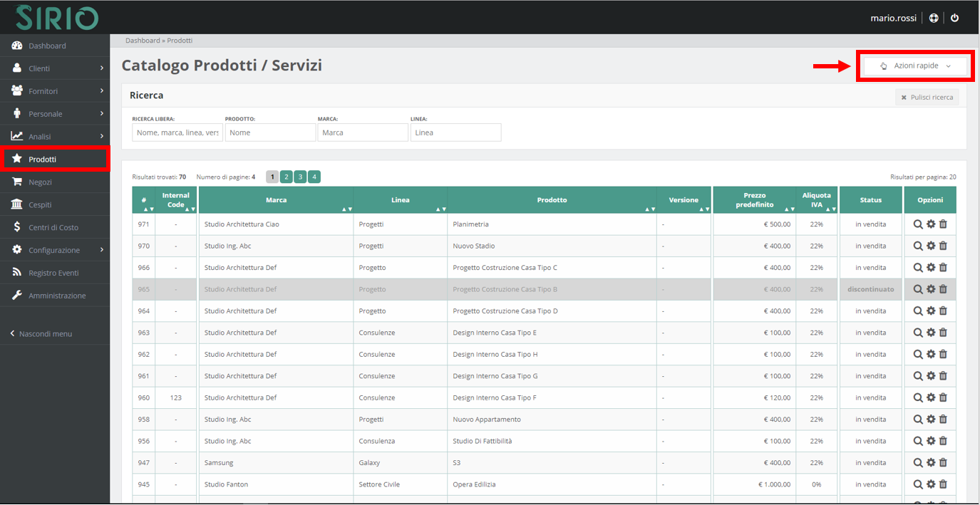Click gear settings icon for product 970

(x=931, y=246)
